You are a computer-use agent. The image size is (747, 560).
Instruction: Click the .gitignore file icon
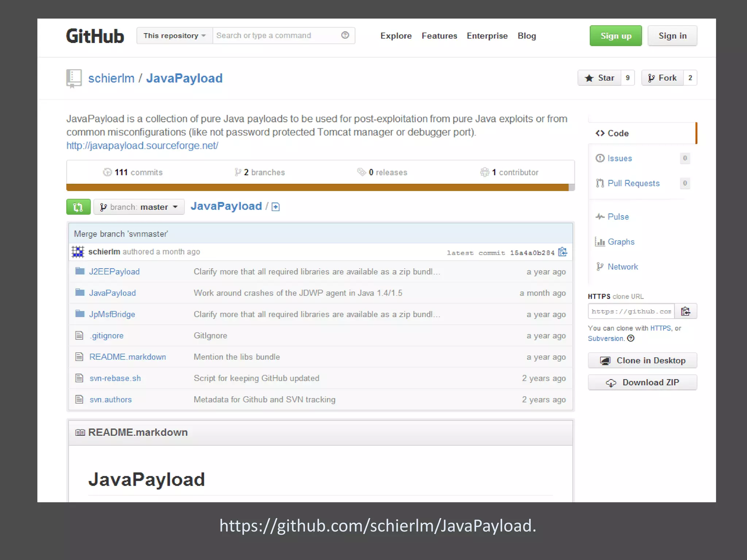pyautogui.click(x=79, y=335)
